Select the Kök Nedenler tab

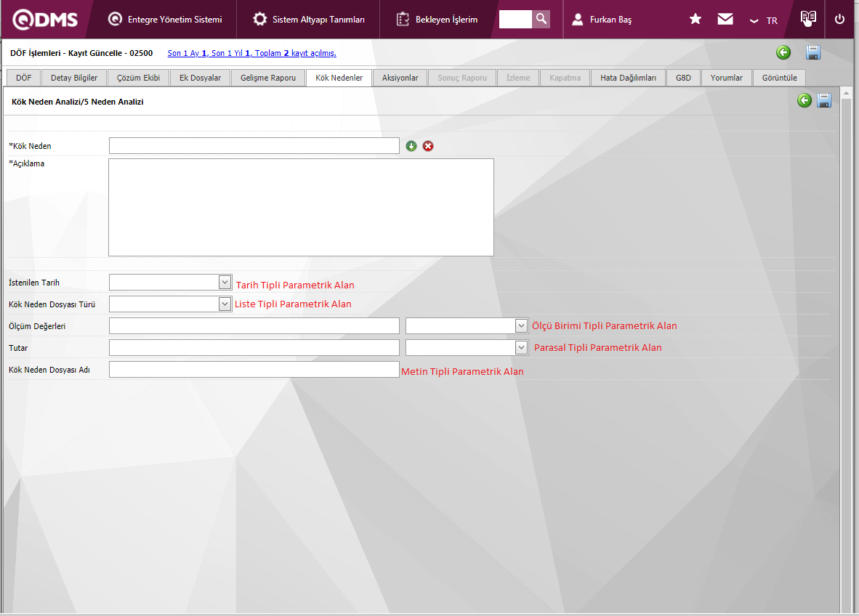[x=339, y=78]
